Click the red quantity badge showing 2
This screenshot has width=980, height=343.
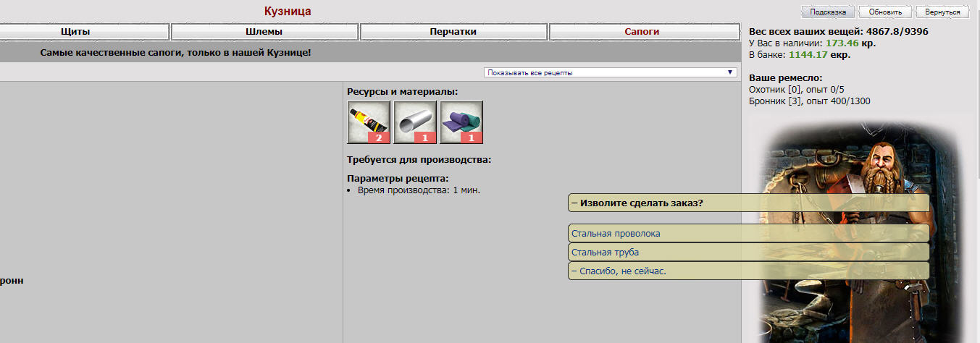(x=378, y=137)
